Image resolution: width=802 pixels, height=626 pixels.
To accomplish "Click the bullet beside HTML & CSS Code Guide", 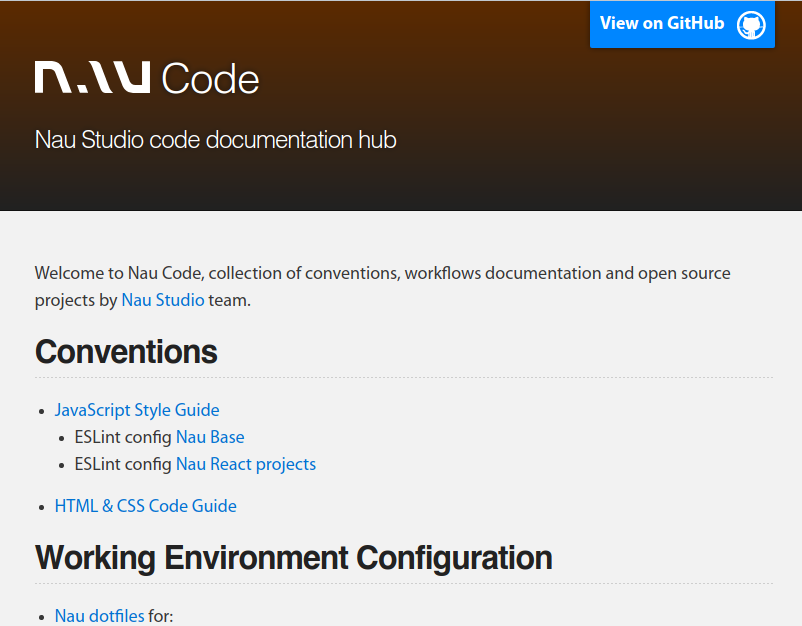I will click(41, 506).
